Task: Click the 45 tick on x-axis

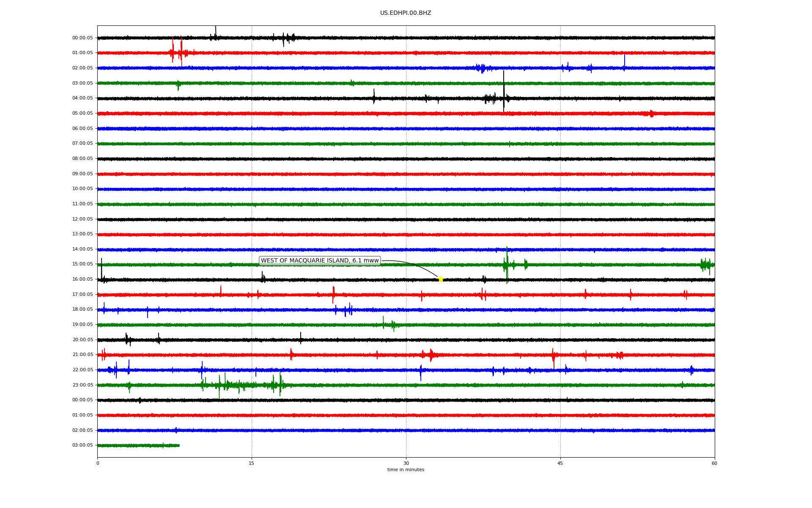Action: (x=560, y=463)
